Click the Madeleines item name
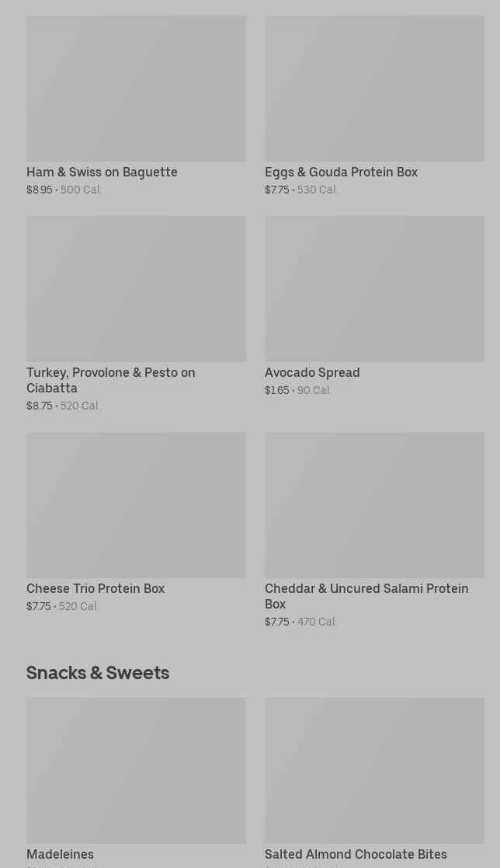Image resolution: width=500 pixels, height=868 pixels. pyautogui.click(x=60, y=854)
